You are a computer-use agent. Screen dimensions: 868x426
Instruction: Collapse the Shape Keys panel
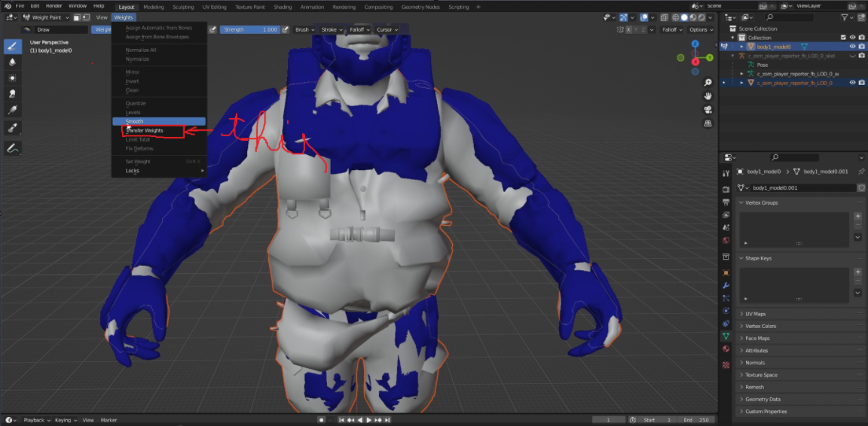pos(800,258)
